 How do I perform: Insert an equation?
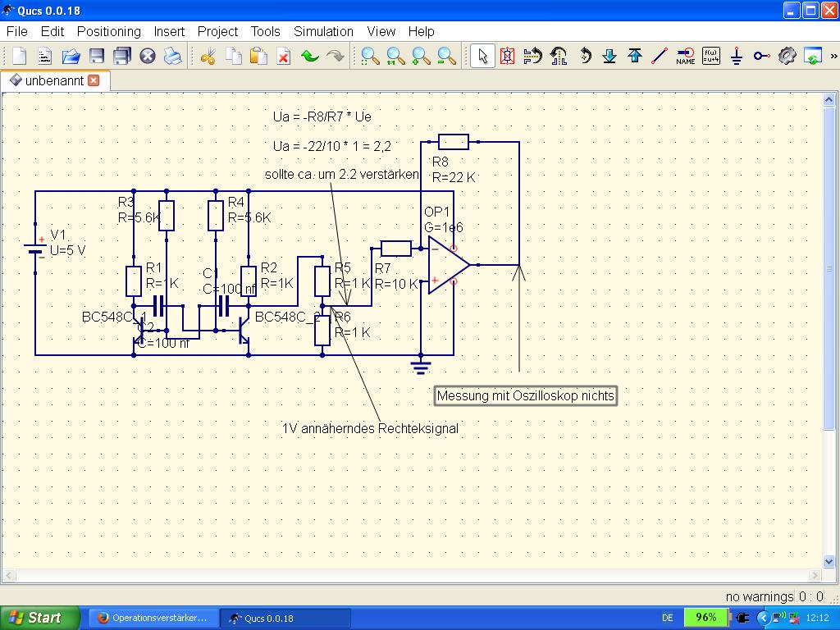(711, 56)
